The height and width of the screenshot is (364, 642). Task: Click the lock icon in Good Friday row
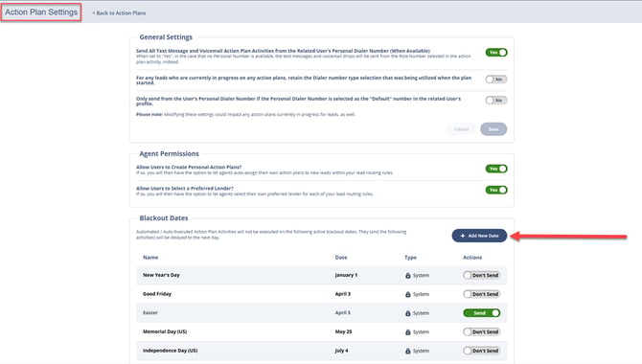point(408,294)
